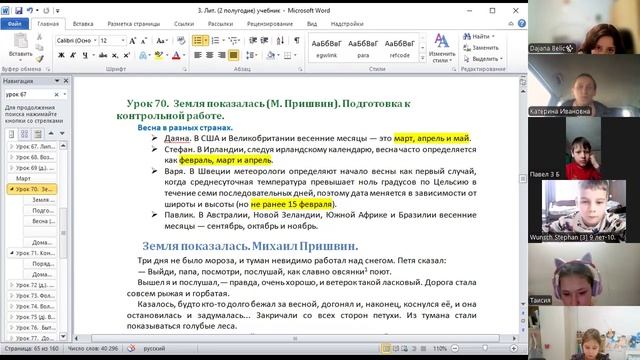Switch to the Рецензирование tab
This screenshot has width=640, height=360.
click(270, 24)
